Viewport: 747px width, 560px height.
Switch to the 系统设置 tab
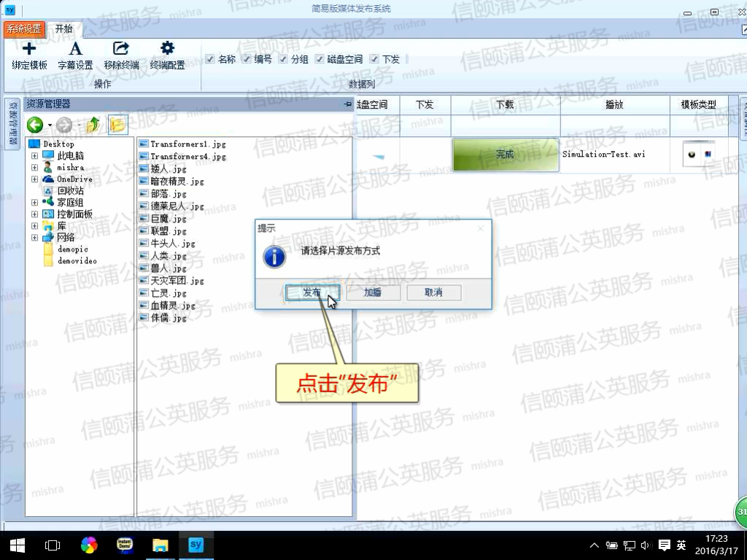(24, 28)
